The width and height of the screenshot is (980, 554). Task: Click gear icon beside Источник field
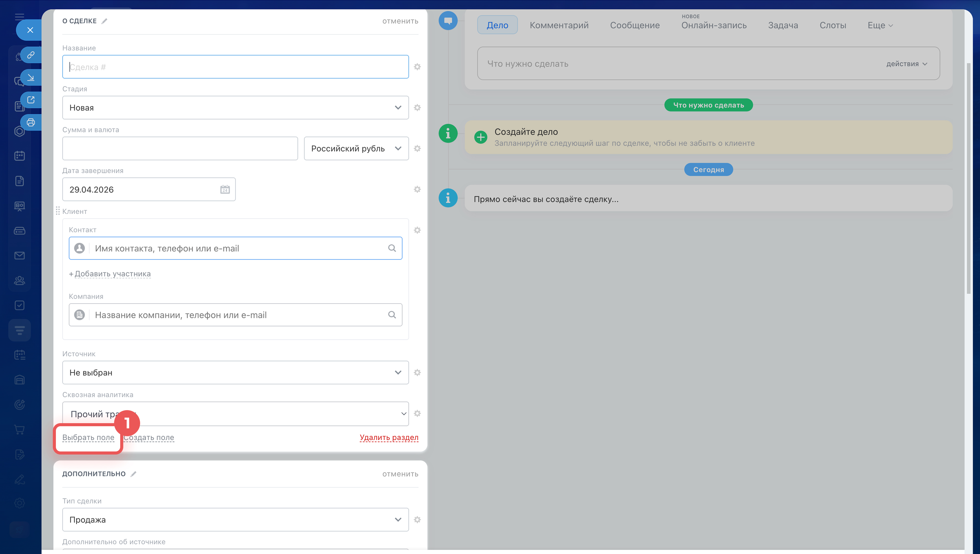tap(417, 372)
